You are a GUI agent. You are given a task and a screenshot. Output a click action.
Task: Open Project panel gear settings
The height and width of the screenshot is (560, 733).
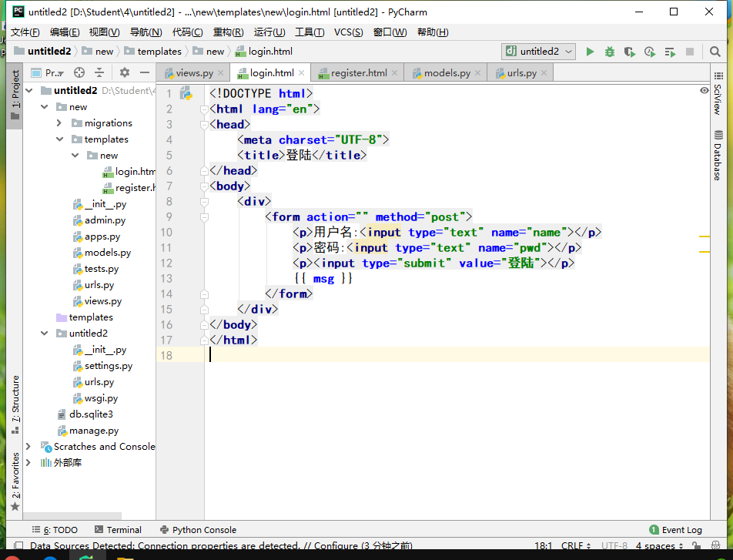tap(125, 72)
